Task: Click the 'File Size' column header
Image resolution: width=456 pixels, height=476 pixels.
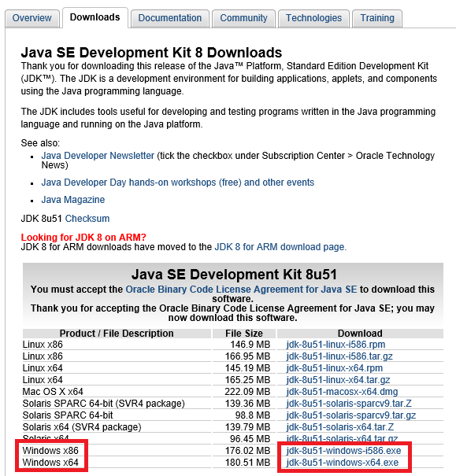Action: point(244,333)
